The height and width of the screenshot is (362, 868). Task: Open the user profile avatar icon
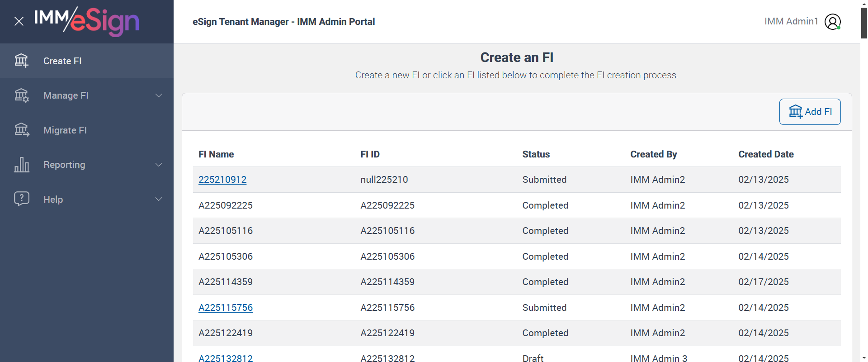pyautogui.click(x=832, y=22)
